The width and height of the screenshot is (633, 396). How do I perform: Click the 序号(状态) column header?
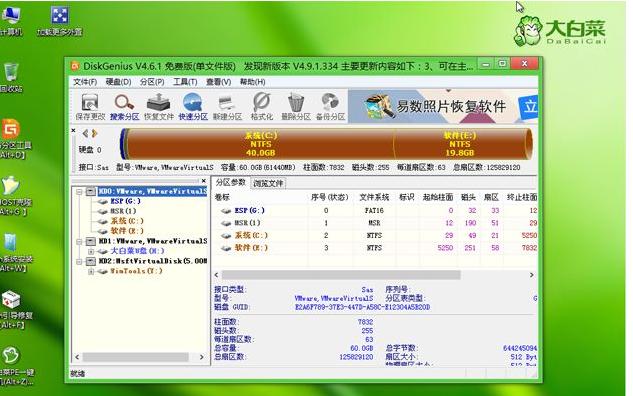point(329,197)
